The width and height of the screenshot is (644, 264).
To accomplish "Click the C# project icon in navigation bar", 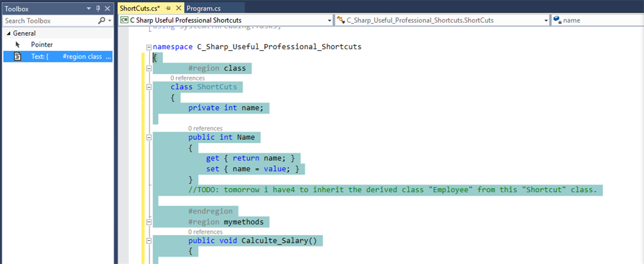I will pos(124,20).
